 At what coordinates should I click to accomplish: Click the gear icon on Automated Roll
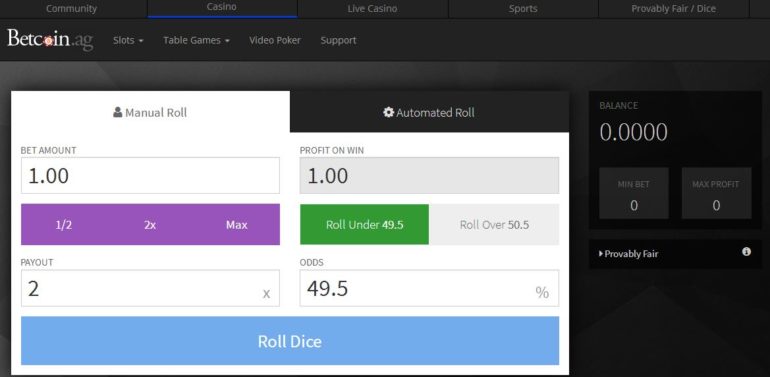pyautogui.click(x=388, y=112)
